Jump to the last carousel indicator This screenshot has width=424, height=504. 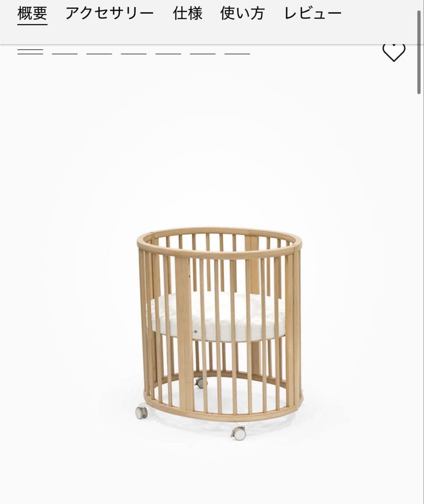coord(237,53)
